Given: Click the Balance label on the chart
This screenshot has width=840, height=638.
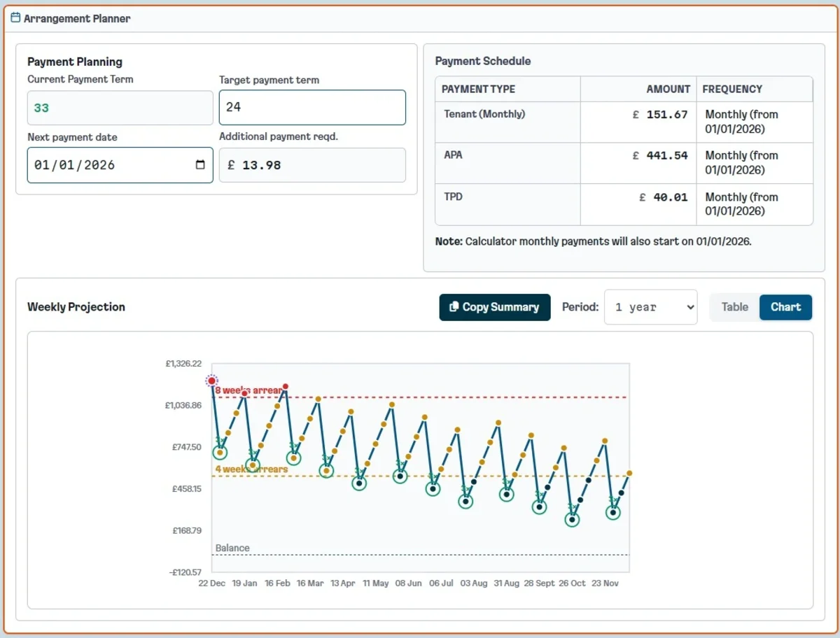Looking at the screenshot, I should click(x=232, y=548).
